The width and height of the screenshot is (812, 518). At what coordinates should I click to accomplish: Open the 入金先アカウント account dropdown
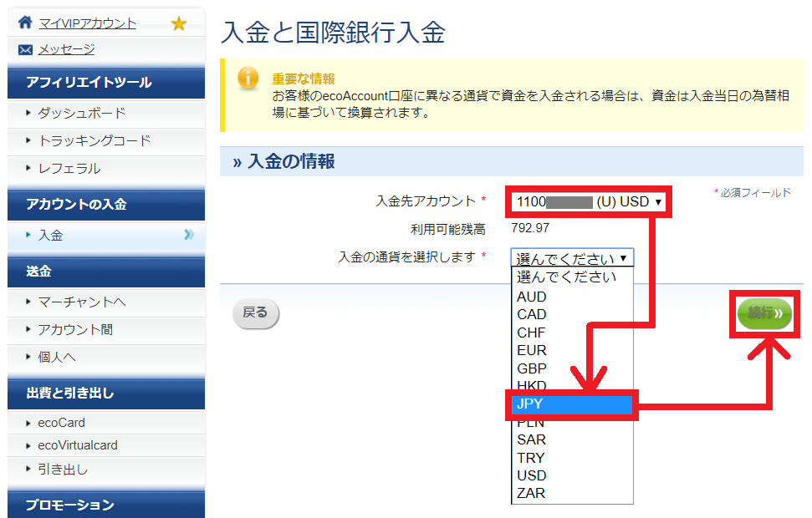(x=589, y=202)
